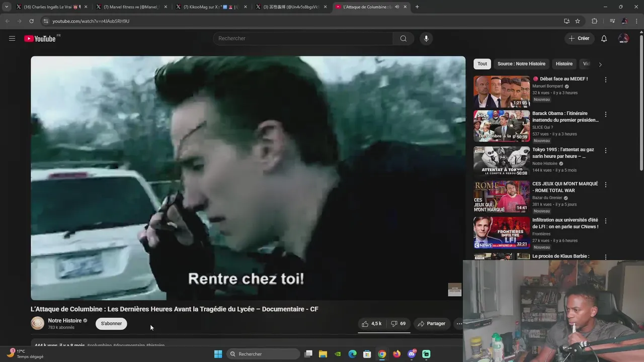Open options for Tokyo 1995 video
This screenshot has height=362, width=644.
[x=606, y=150]
